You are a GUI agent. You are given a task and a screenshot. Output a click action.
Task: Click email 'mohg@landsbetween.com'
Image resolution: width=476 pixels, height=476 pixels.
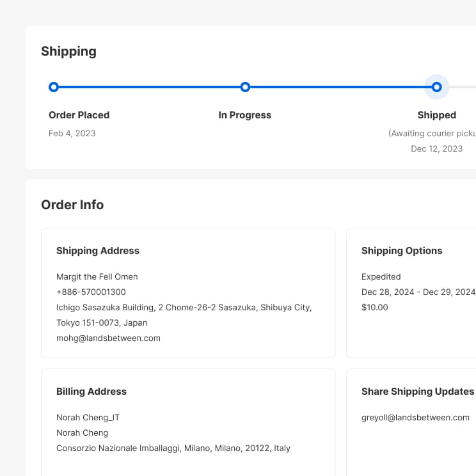tap(108, 338)
